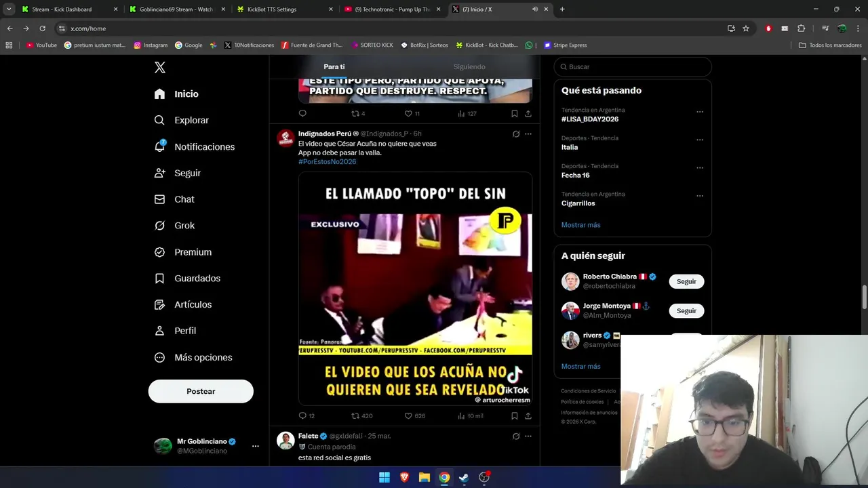This screenshot has height=488, width=868.
Task: Like the Indignados Perú post with 626 likes
Action: point(408,415)
